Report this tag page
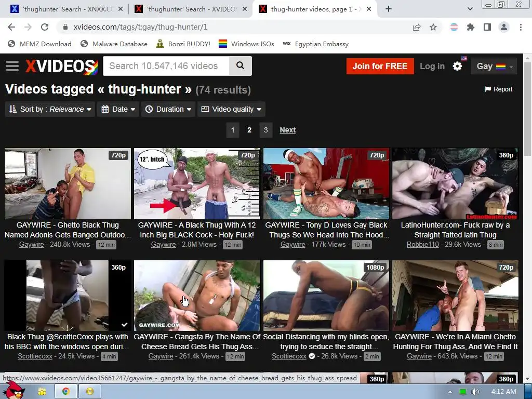The image size is (532, 399). pyautogui.click(x=498, y=89)
